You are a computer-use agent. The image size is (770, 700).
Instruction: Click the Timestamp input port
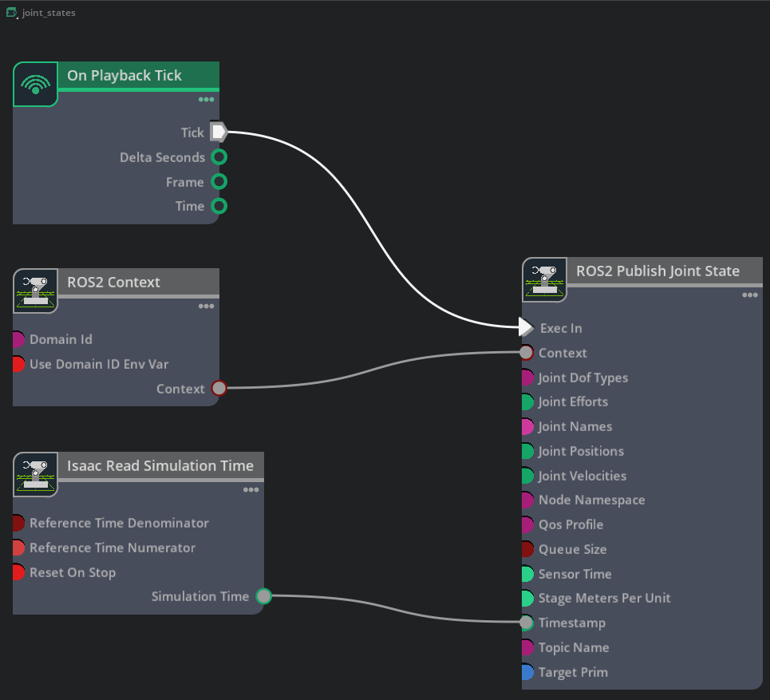526,623
